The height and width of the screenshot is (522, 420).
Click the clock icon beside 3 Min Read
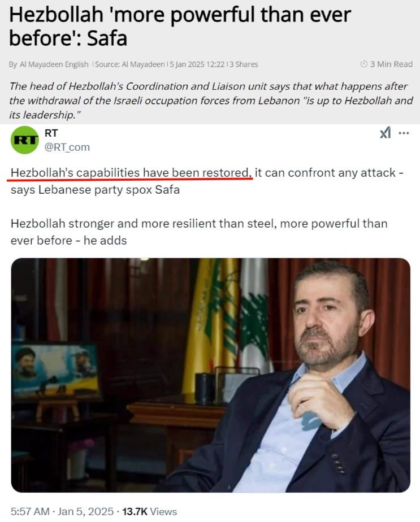click(x=363, y=64)
